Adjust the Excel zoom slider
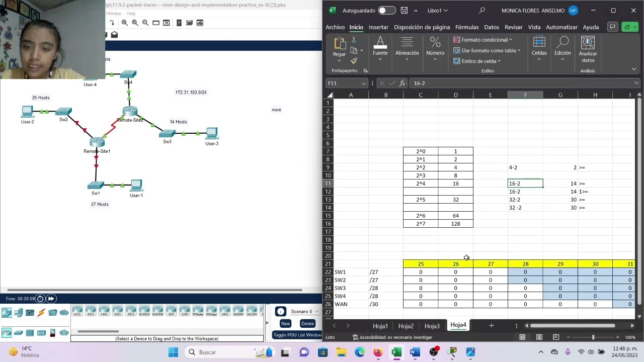The height and width of the screenshot is (362, 644). point(593,337)
